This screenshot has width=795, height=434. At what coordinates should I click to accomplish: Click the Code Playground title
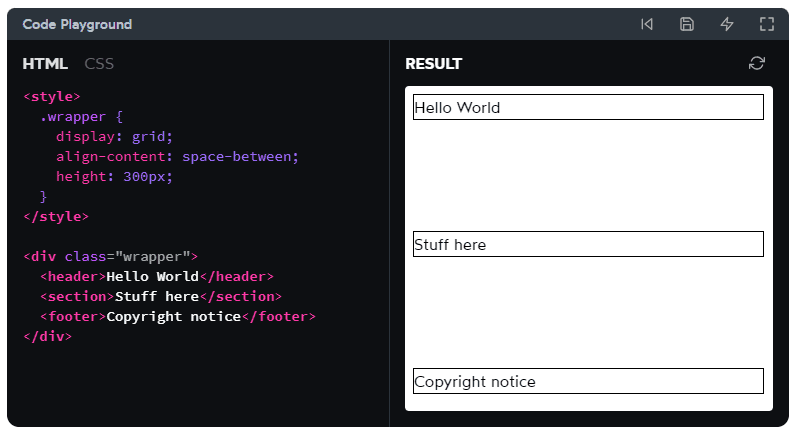point(77,24)
